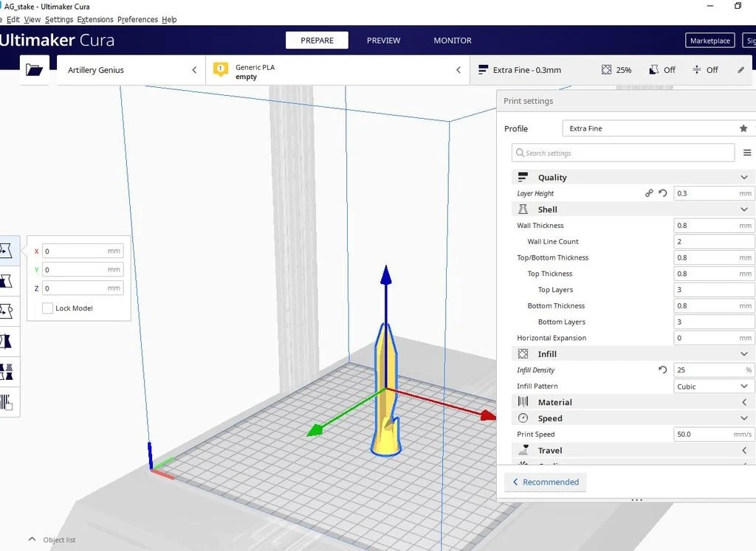Reset the Infill Density value
This screenshot has height=551, width=756.
[663, 370]
